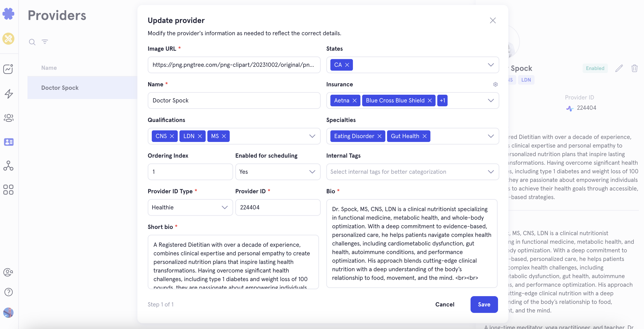Remove the LDN qualification tag

click(199, 136)
